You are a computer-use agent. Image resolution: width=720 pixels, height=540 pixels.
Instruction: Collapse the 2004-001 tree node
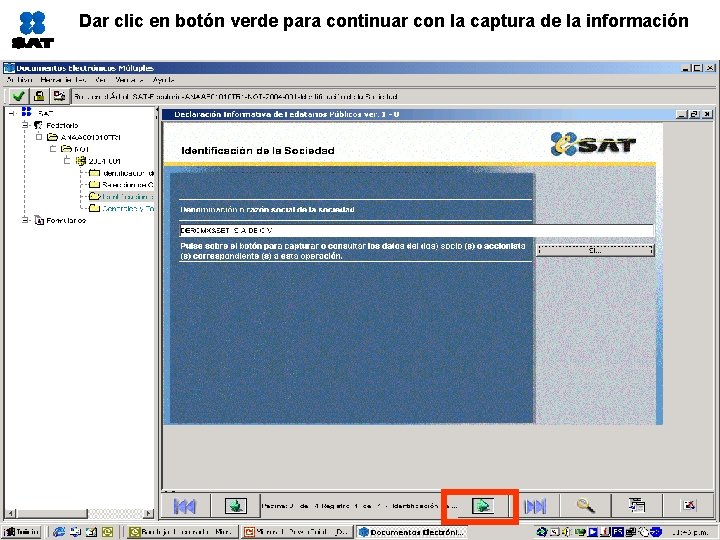pos(67,161)
